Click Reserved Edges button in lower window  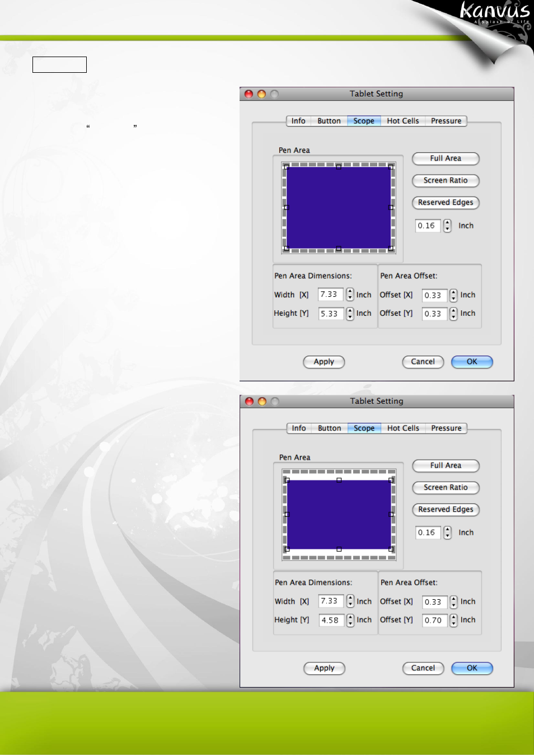tap(446, 509)
